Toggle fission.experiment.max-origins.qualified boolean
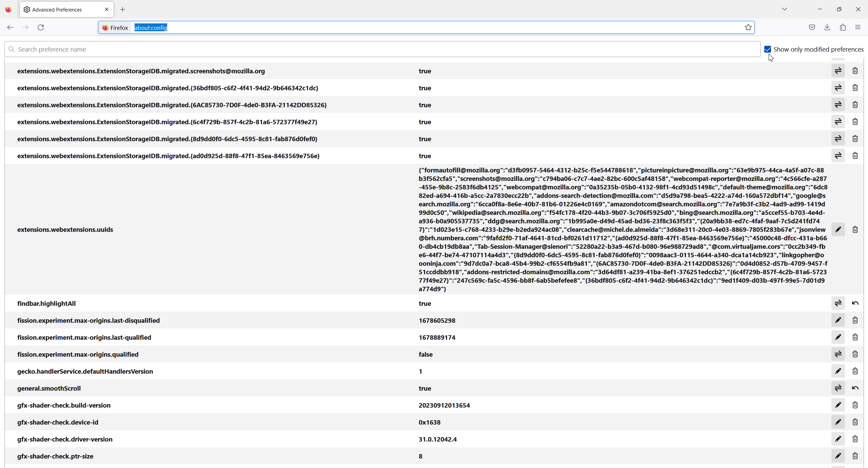The image size is (868, 468). click(838, 354)
